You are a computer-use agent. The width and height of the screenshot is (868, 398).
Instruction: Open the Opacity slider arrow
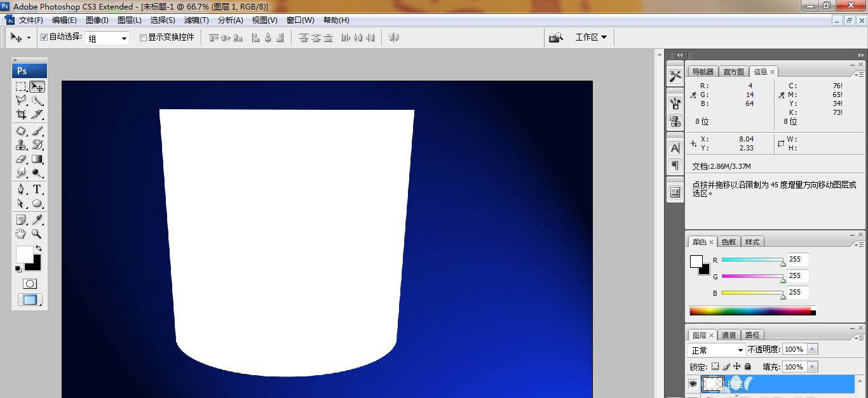tap(813, 349)
